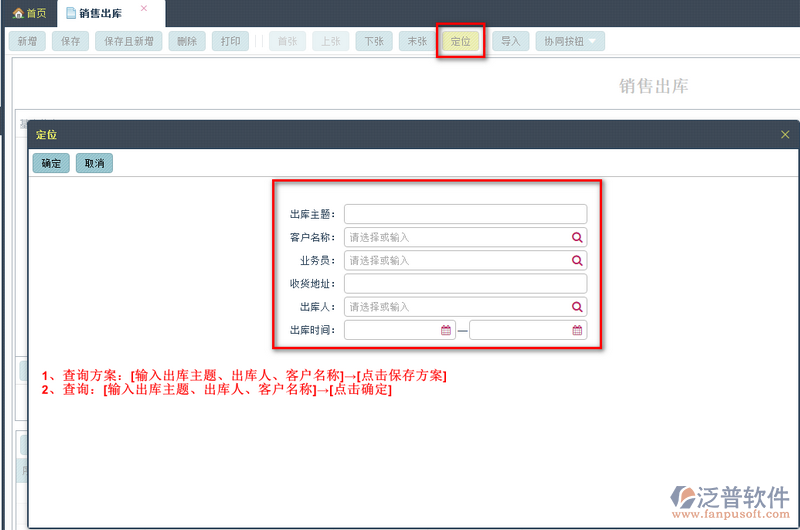The height and width of the screenshot is (530, 800).
Task: Open 业务员 lookup search icon
Action: click(x=577, y=261)
